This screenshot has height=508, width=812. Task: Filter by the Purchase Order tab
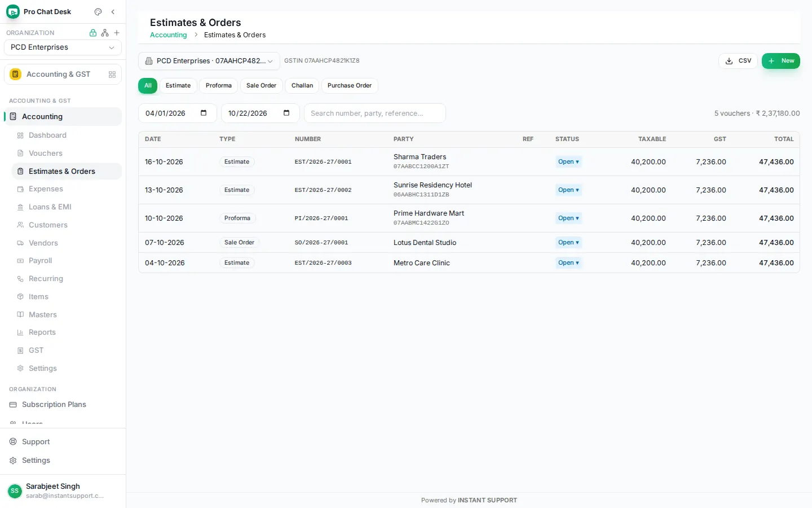pos(350,86)
